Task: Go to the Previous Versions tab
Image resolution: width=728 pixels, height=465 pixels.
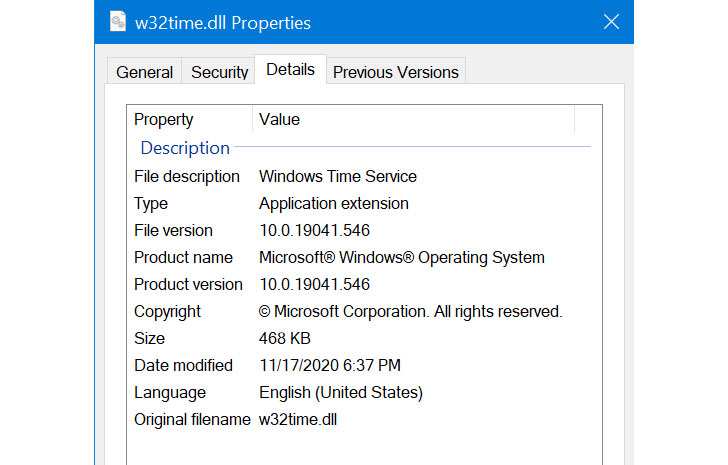Action: click(395, 72)
